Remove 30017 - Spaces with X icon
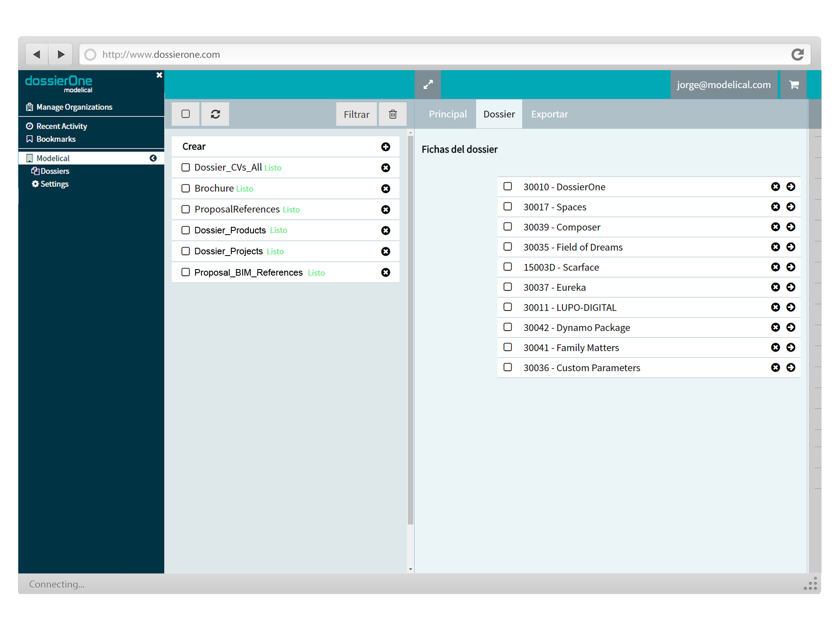Screen dimensions: 840x628 pyautogui.click(x=775, y=207)
